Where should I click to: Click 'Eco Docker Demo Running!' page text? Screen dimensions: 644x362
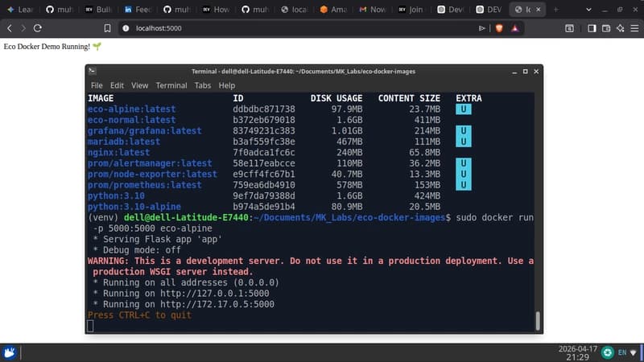(47, 47)
